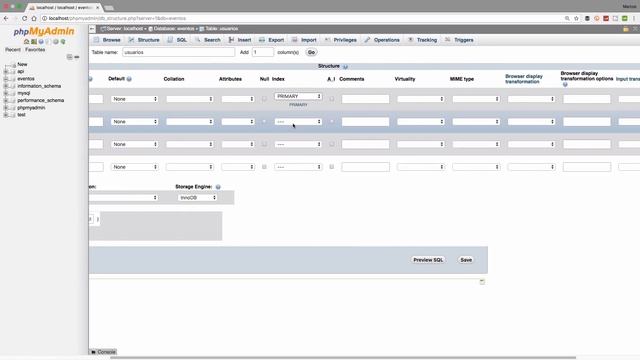
Task: Switch to the Export tab
Action: click(x=271, y=40)
